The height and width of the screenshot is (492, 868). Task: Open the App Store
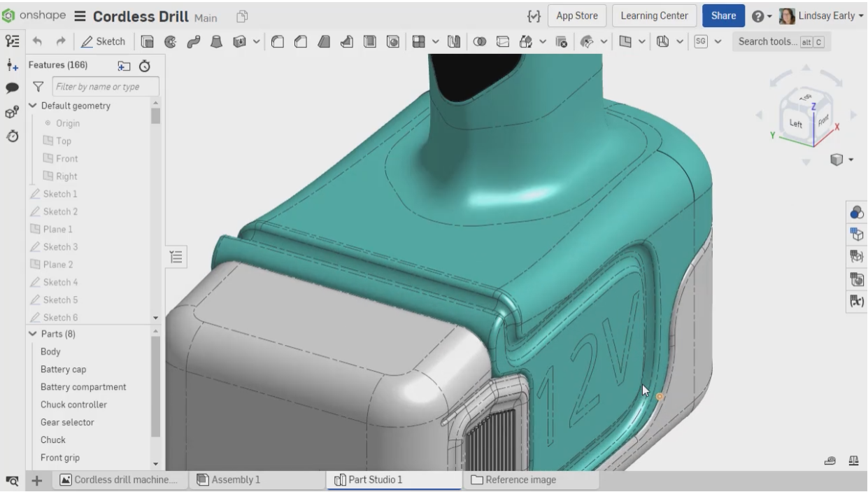577,16
